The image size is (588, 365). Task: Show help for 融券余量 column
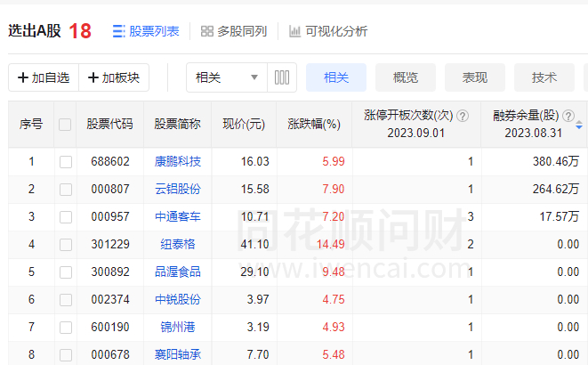568,116
